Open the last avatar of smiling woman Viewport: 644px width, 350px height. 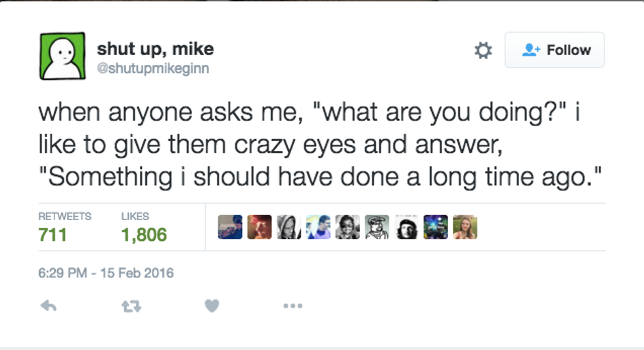465,227
